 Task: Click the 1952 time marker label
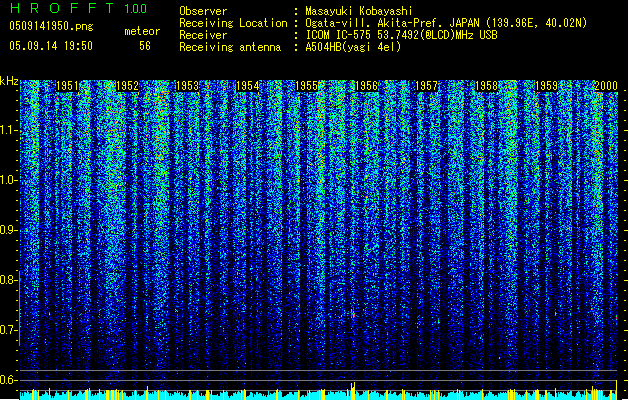click(127, 86)
